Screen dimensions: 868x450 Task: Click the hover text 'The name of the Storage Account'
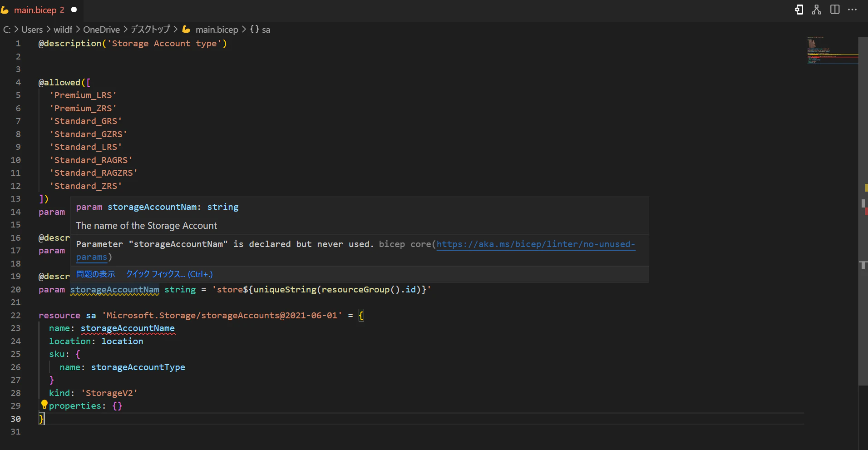coord(147,226)
